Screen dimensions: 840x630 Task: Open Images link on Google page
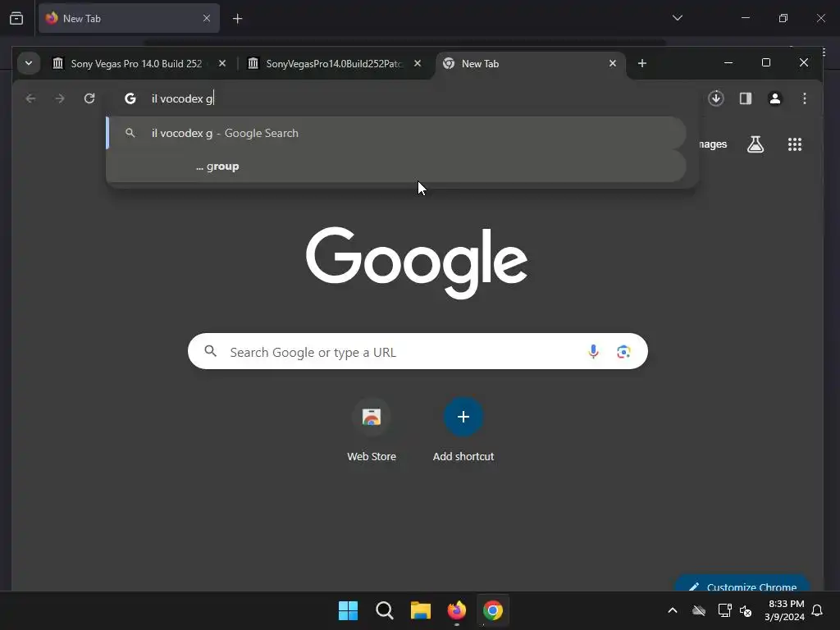coord(713,144)
